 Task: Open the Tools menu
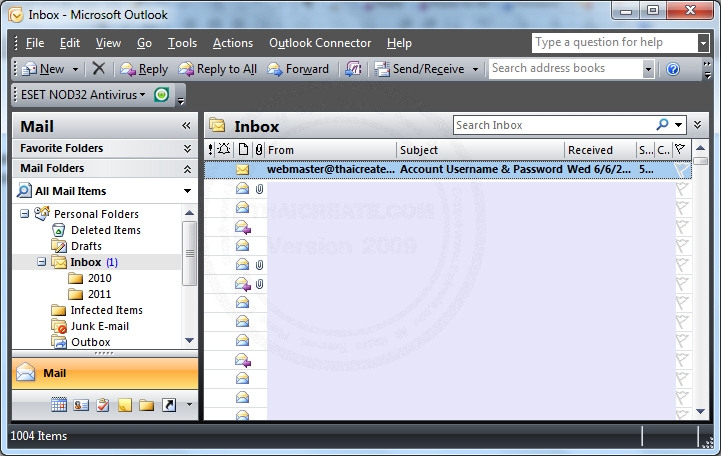point(182,43)
